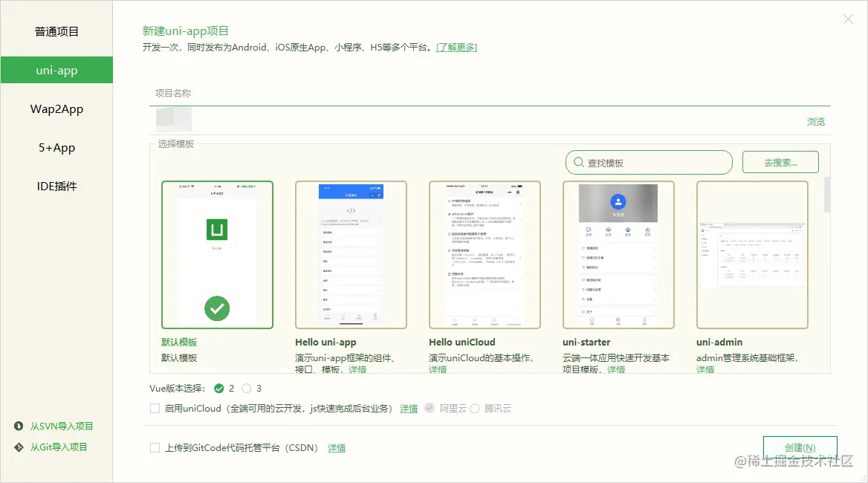This screenshot has width=868, height=483.
Task: Open 详情 link under uni-admin
Action: [705, 369]
